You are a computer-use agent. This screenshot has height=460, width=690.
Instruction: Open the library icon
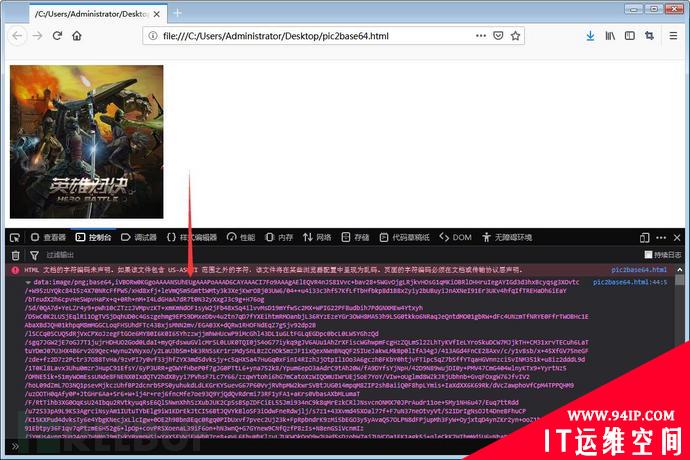pyautogui.click(x=610, y=36)
